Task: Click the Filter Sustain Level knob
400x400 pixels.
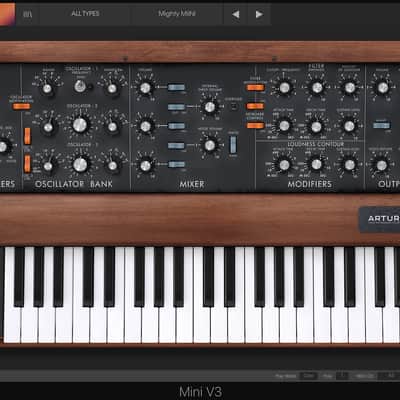Action: [349, 126]
